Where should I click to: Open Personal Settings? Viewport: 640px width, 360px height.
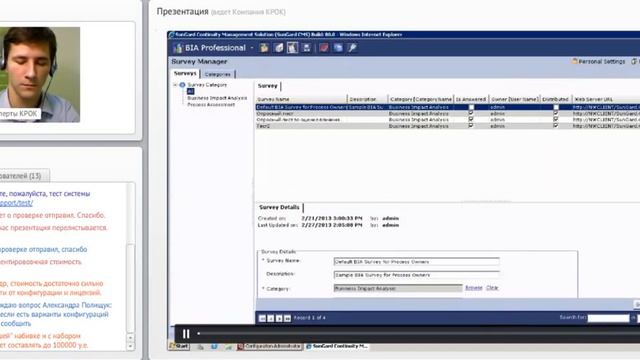pyautogui.click(x=598, y=61)
